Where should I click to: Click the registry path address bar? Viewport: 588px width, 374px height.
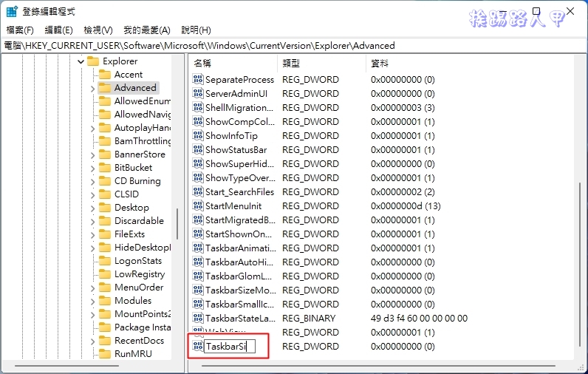tap(294, 46)
